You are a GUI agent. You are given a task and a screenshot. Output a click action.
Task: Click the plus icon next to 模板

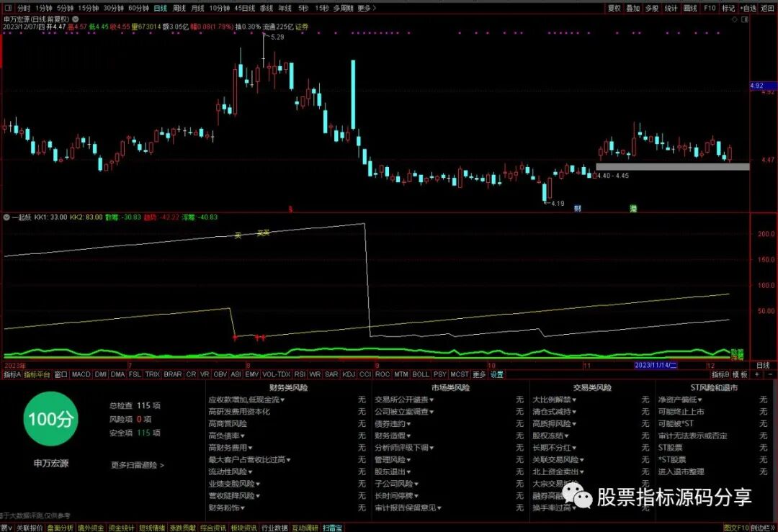point(756,374)
